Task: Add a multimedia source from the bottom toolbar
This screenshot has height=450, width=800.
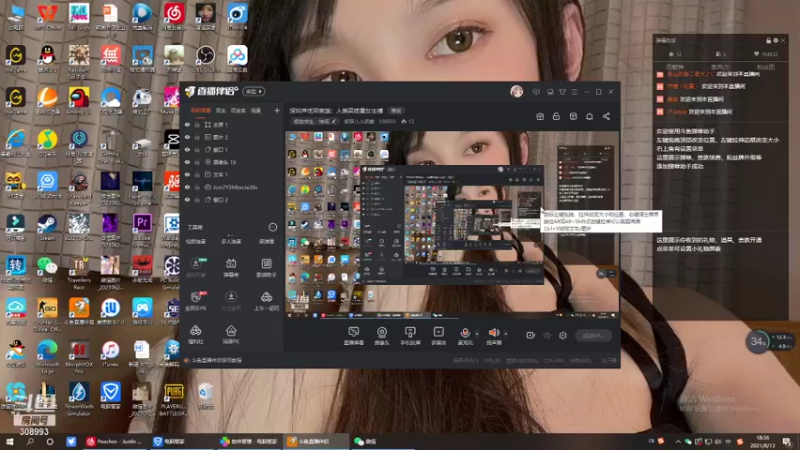Action: coord(438,336)
